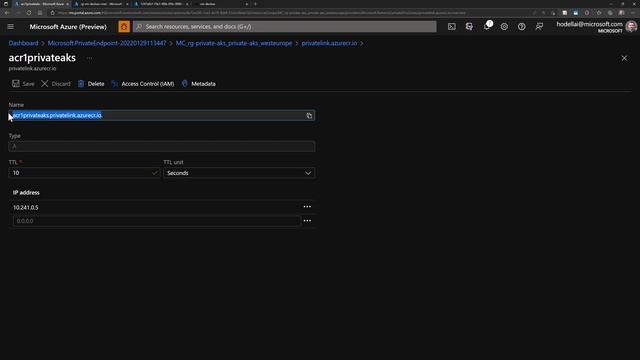The width and height of the screenshot is (640, 360).
Task: Delete the record set
Action: pyautogui.click(x=91, y=84)
